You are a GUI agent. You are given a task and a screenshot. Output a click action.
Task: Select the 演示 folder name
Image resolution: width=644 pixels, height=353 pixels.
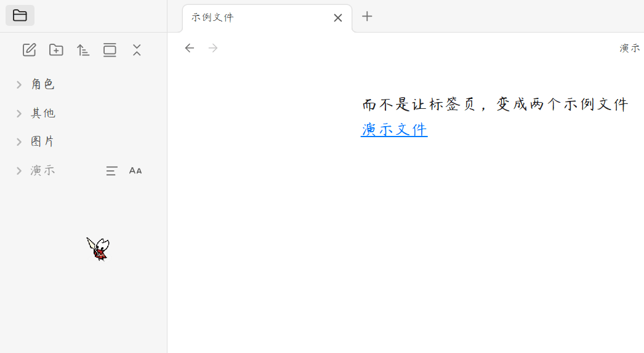pyautogui.click(x=42, y=170)
